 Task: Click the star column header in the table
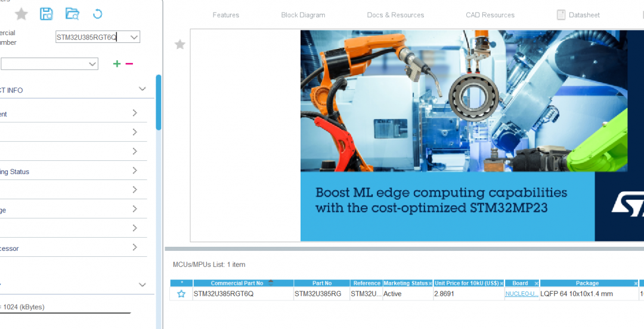181,283
